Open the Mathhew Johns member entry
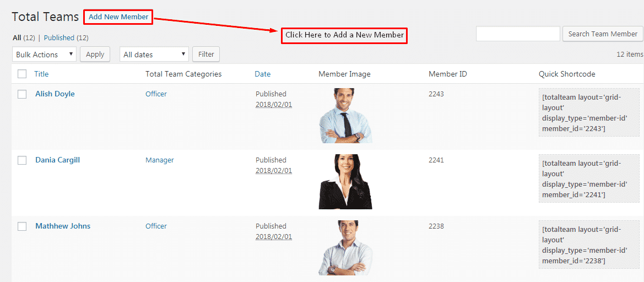This screenshot has width=644, height=282. 63,226
